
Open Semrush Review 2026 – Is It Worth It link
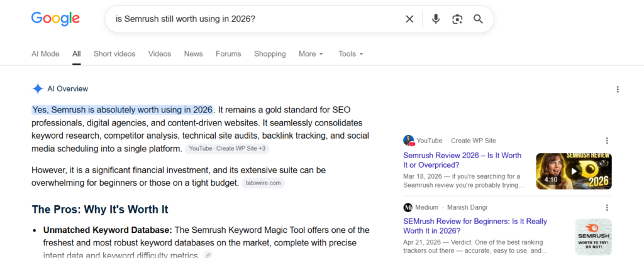coord(462,160)
